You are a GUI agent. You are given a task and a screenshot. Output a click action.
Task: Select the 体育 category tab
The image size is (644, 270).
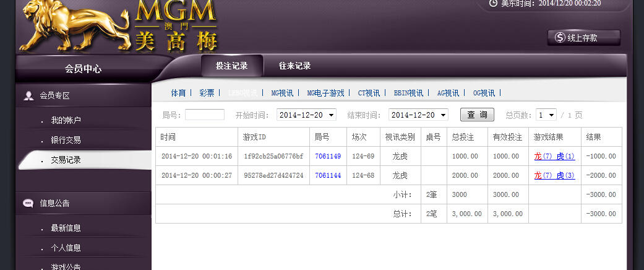point(178,94)
